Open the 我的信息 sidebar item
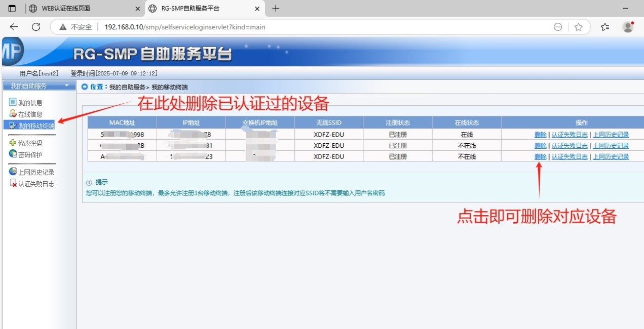The height and width of the screenshot is (329, 644). pyautogui.click(x=30, y=103)
